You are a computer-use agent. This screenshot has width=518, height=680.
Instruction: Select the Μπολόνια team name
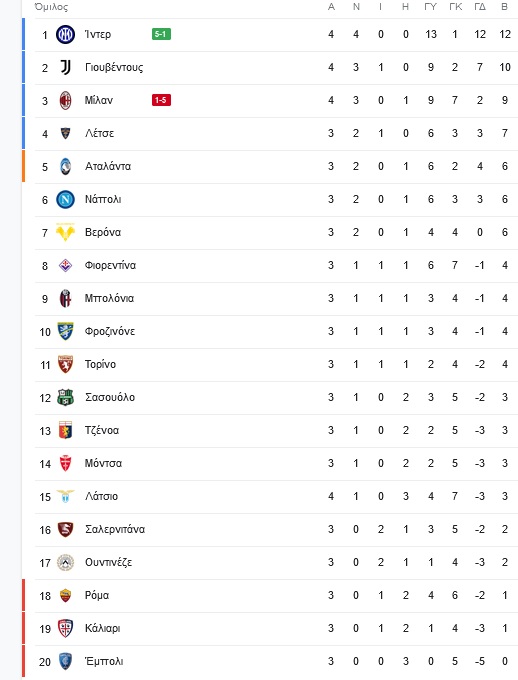click(109, 298)
